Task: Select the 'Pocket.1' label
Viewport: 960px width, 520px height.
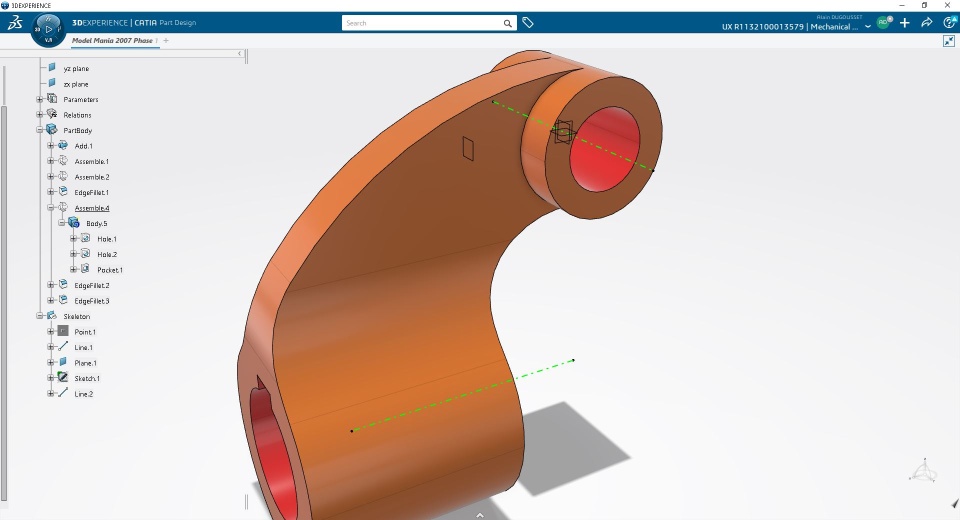Action: (x=110, y=270)
